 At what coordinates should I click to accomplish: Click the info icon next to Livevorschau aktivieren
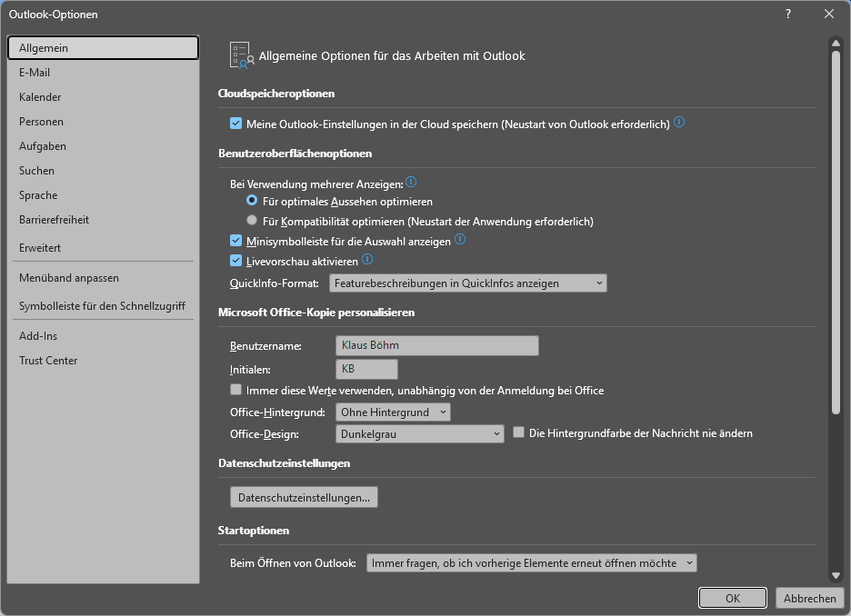pyautogui.click(x=367, y=259)
